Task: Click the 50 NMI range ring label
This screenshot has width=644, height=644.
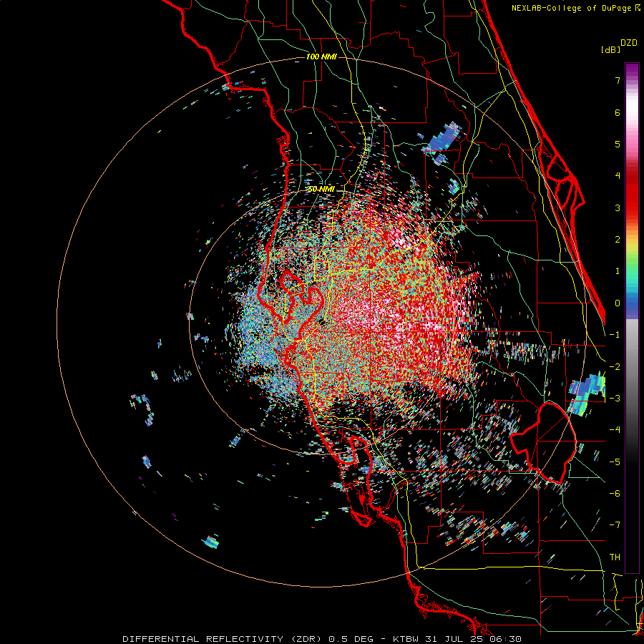Action: [x=321, y=190]
